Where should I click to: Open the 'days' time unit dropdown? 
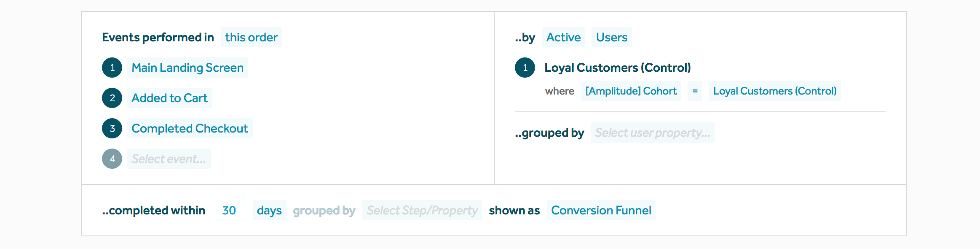click(269, 210)
